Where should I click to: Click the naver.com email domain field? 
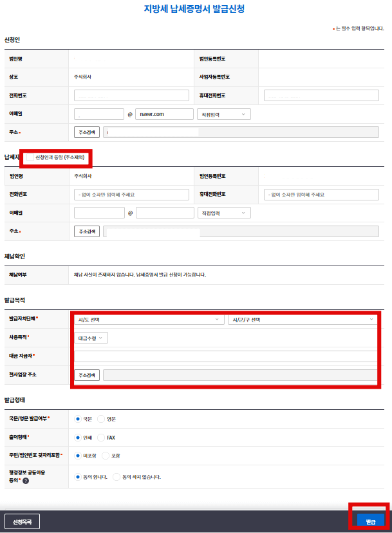pyautogui.click(x=164, y=114)
